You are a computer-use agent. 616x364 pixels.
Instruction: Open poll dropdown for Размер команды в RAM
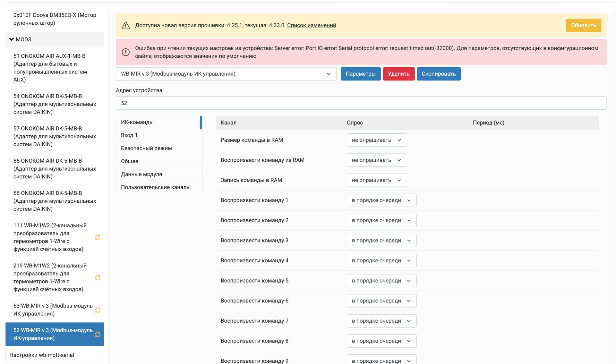tap(377, 140)
